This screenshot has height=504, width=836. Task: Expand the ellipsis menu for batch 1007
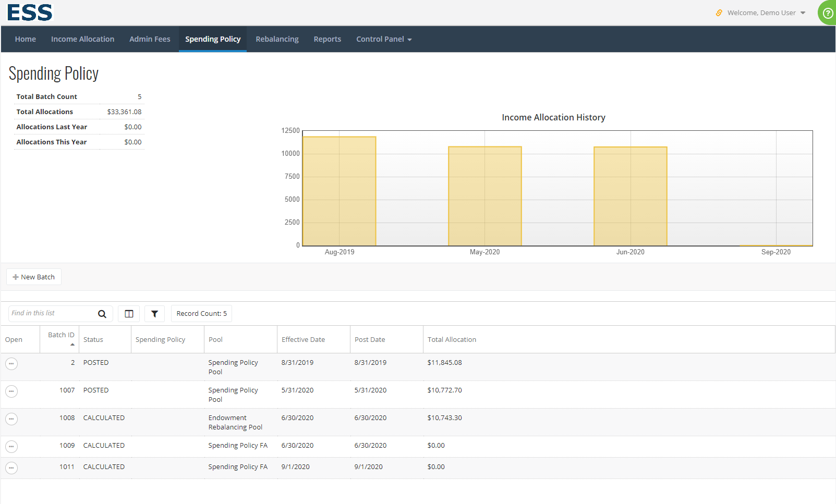11,391
